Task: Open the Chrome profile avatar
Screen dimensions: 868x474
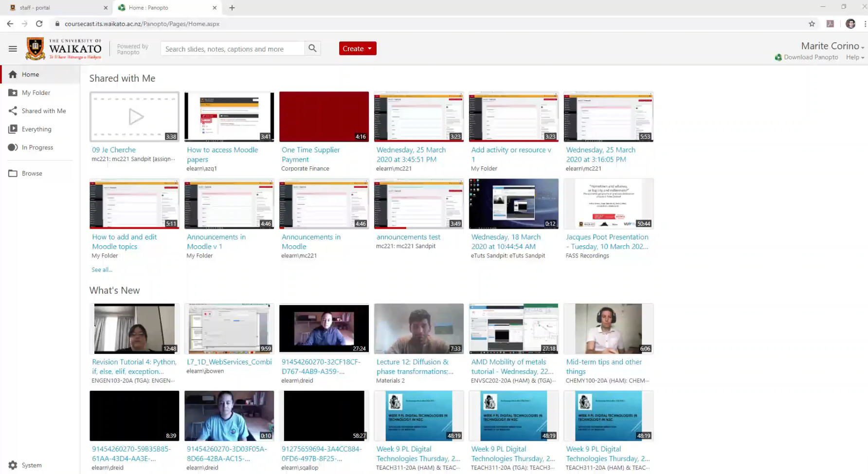Action: coord(850,23)
